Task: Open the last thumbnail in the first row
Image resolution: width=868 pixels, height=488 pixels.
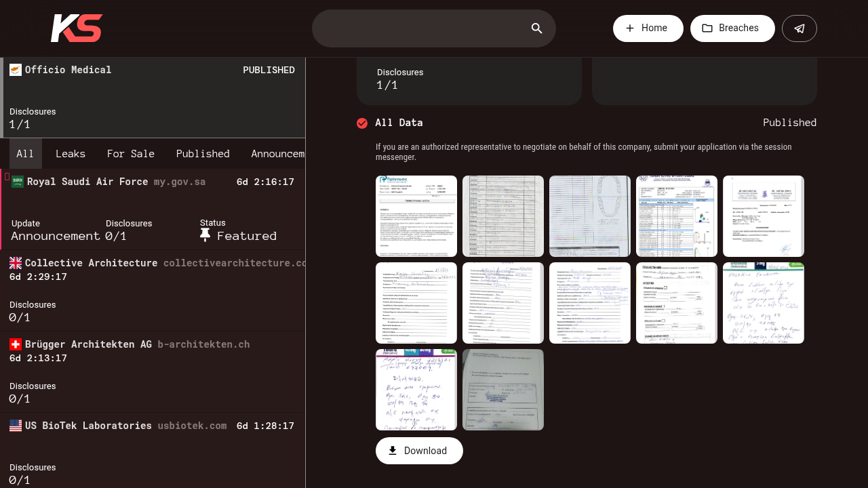Action: pyautogui.click(x=764, y=216)
